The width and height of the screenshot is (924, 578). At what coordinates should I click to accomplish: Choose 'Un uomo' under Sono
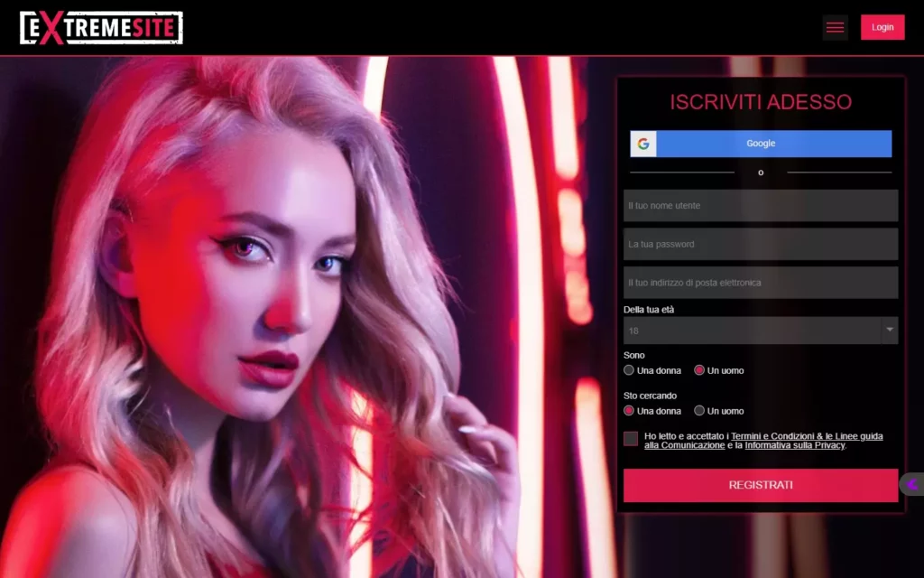click(x=699, y=370)
